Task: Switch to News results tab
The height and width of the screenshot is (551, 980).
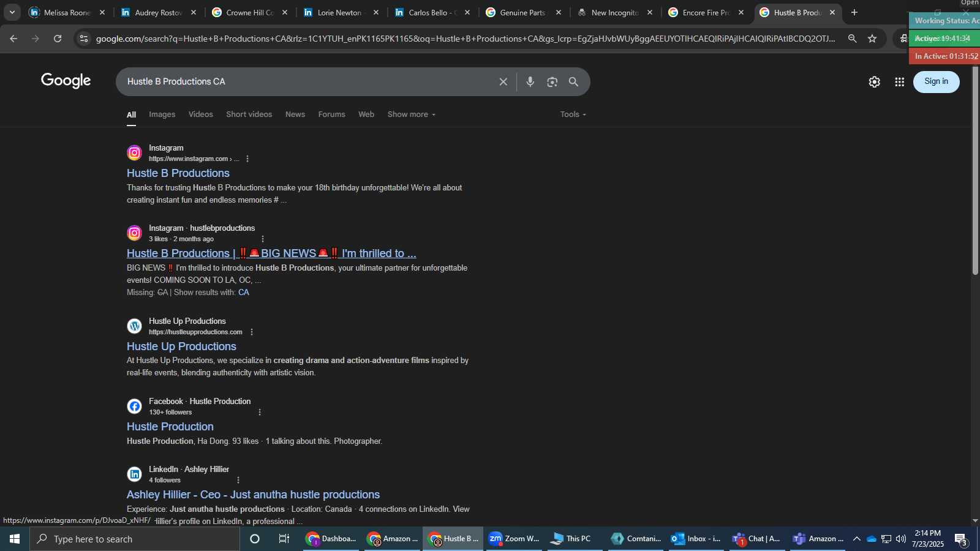Action: pyautogui.click(x=295, y=114)
